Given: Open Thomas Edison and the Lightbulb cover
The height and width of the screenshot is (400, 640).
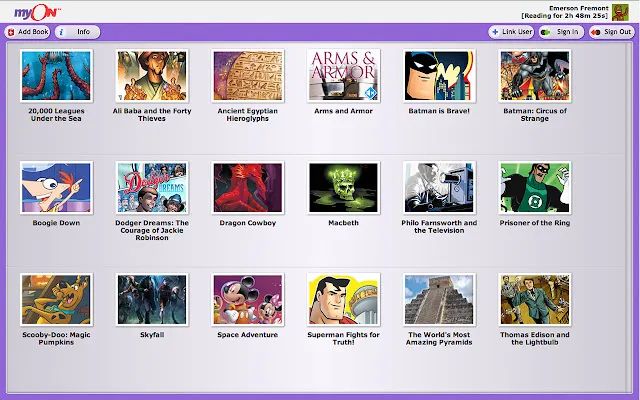Looking at the screenshot, I should 535,300.
